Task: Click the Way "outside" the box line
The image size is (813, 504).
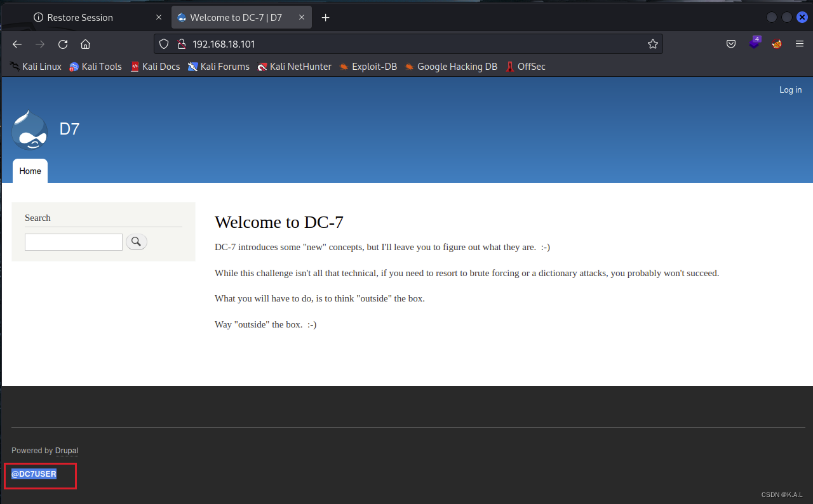Action: coord(265,324)
